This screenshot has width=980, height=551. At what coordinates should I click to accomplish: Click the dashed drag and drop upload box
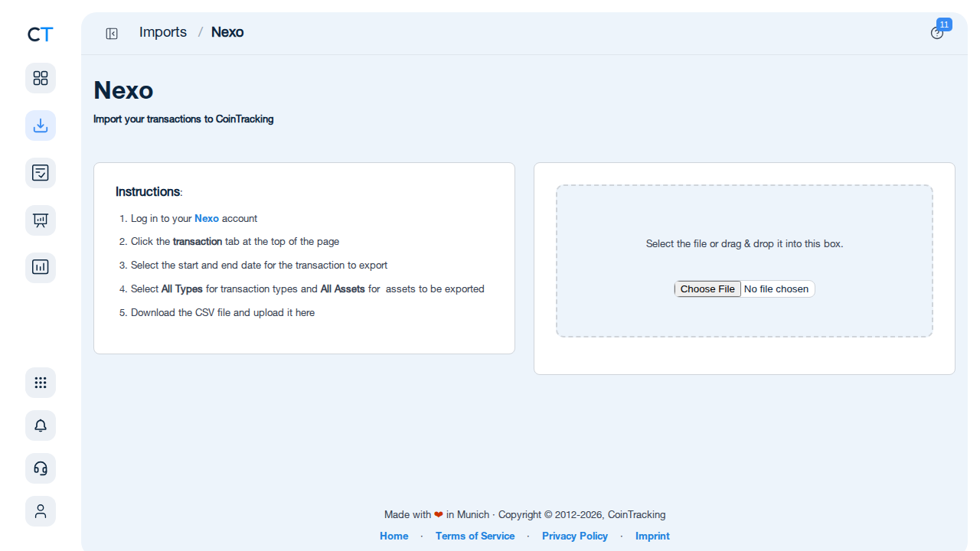(x=744, y=261)
